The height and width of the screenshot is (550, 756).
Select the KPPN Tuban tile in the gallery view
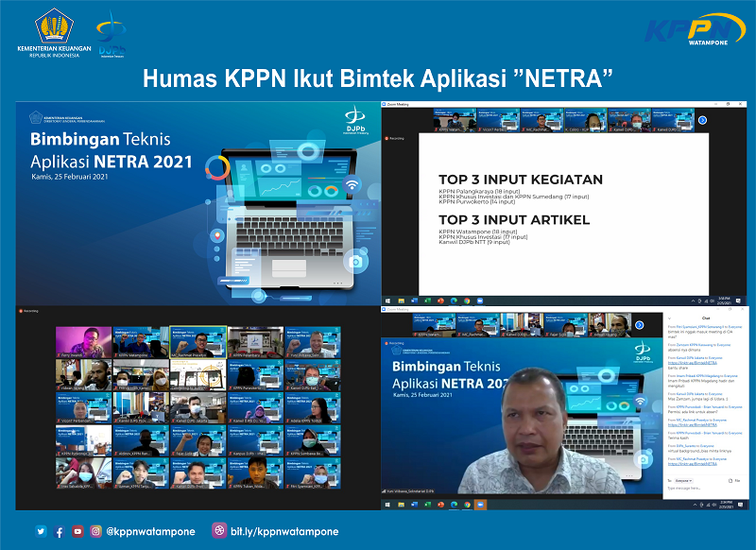coord(255,473)
